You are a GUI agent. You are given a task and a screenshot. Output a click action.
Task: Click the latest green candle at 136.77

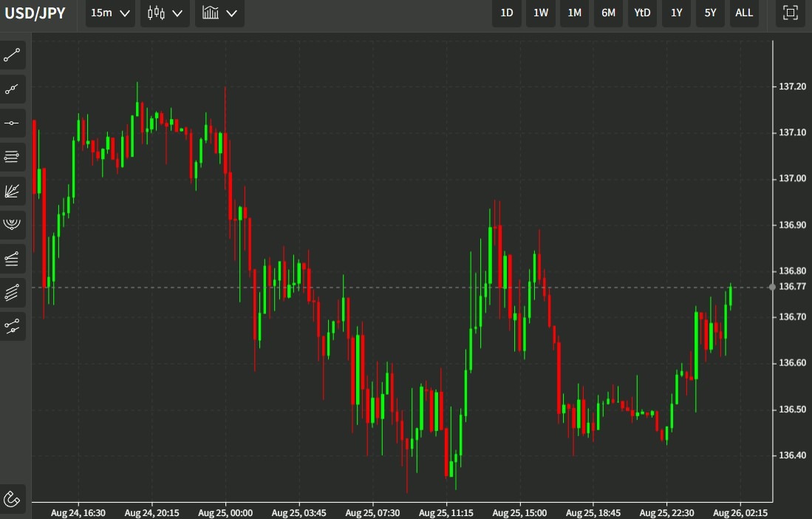(731, 296)
